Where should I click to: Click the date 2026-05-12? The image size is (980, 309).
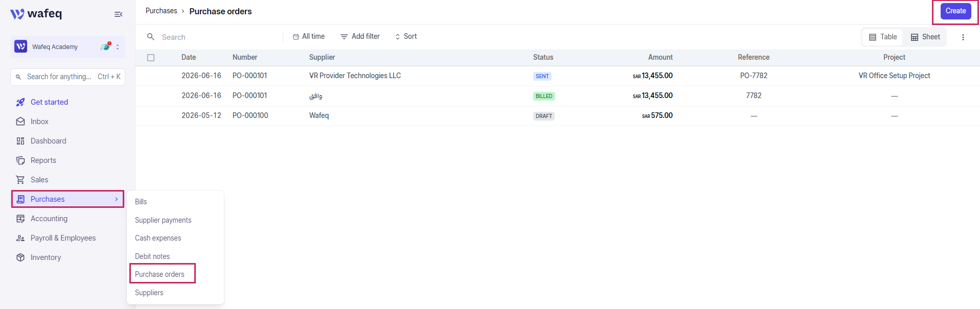click(x=201, y=115)
